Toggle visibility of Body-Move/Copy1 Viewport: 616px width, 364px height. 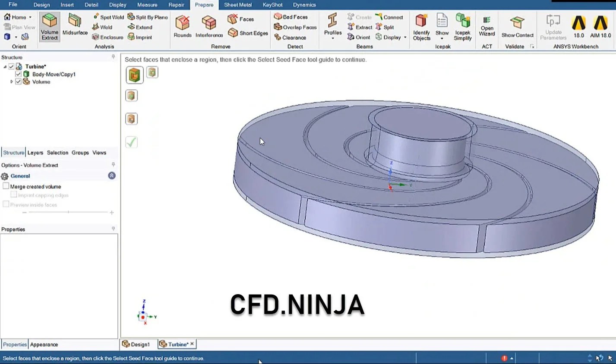pos(18,74)
